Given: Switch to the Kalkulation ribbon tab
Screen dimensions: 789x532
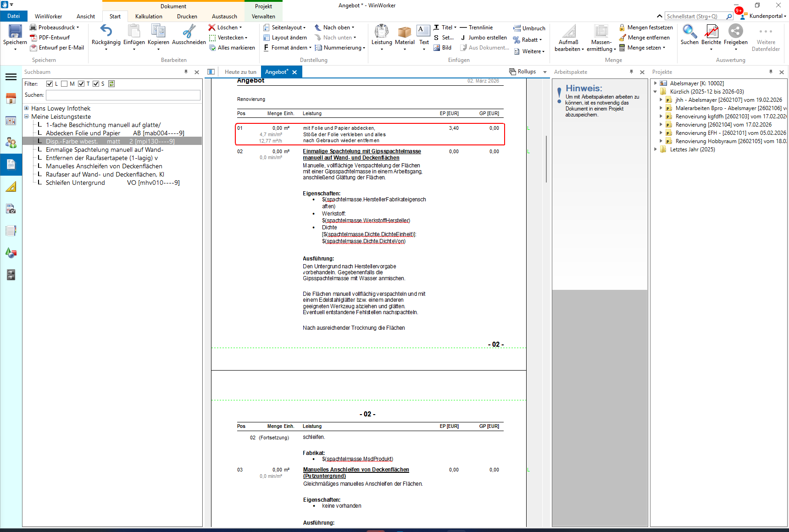Looking at the screenshot, I should click(x=149, y=17).
